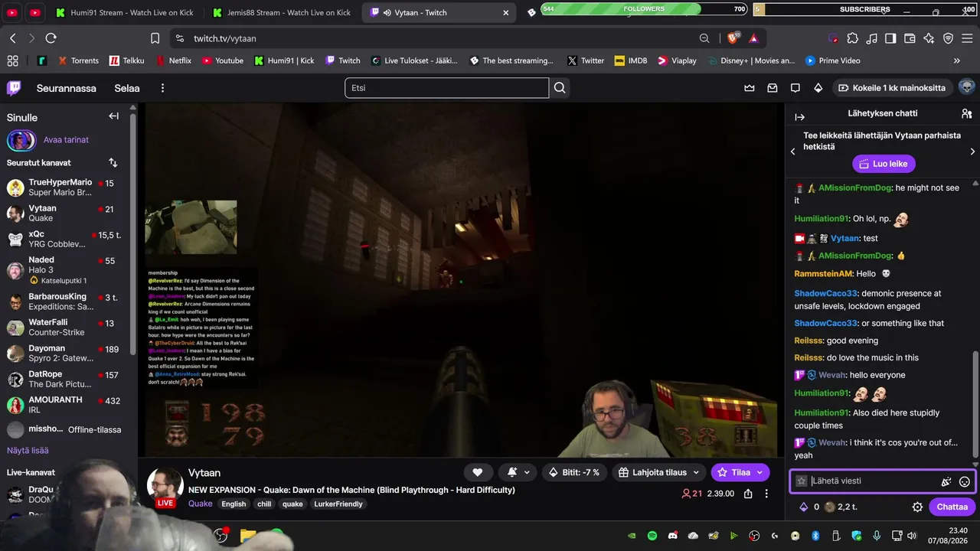Screen dimensions: 980x551
Task: Open the Brave Wallet icon
Action: tap(910, 38)
